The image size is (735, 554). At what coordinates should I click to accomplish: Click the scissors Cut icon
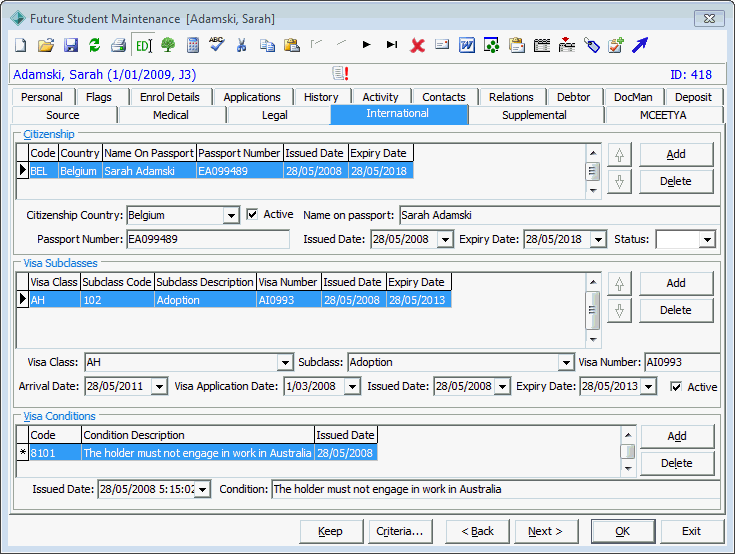241,45
